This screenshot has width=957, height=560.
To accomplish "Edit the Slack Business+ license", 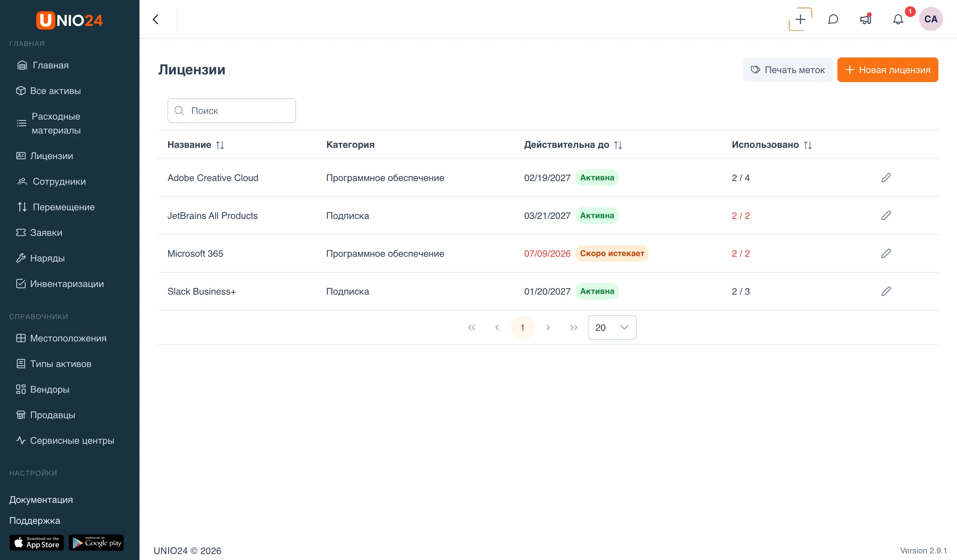I will [886, 291].
